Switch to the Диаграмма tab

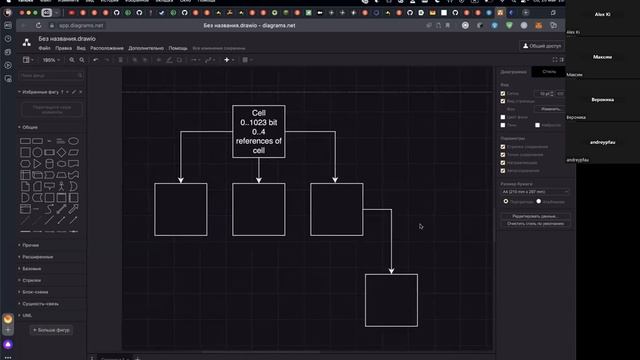click(513, 72)
